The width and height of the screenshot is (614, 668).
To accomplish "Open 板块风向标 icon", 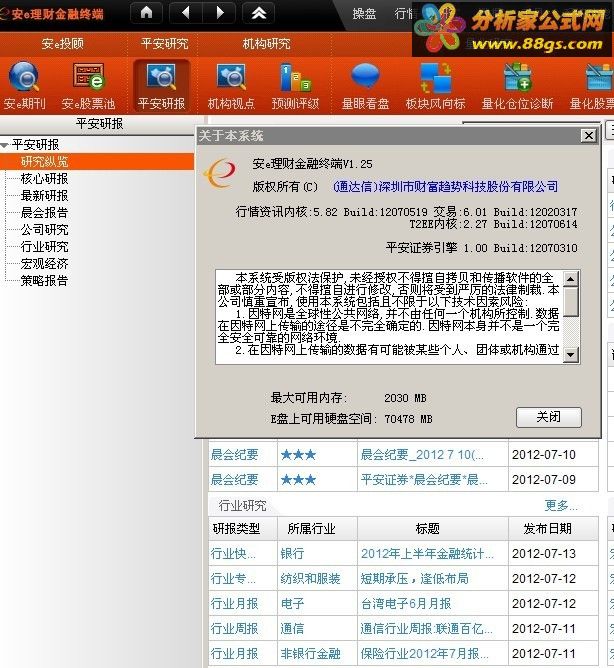I will (435, 85).
